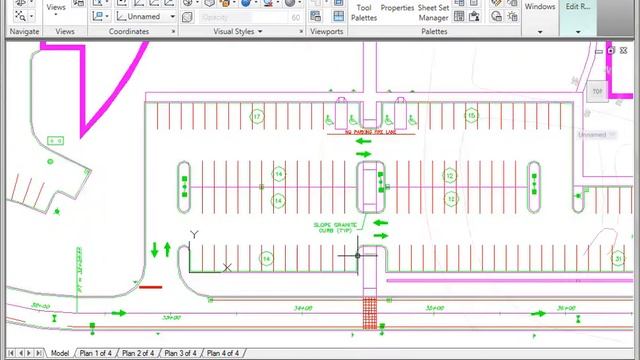The width and height of the screenshot is (640, 360).
Task: Click the next layout tab arrow
Action: point(29,353)
